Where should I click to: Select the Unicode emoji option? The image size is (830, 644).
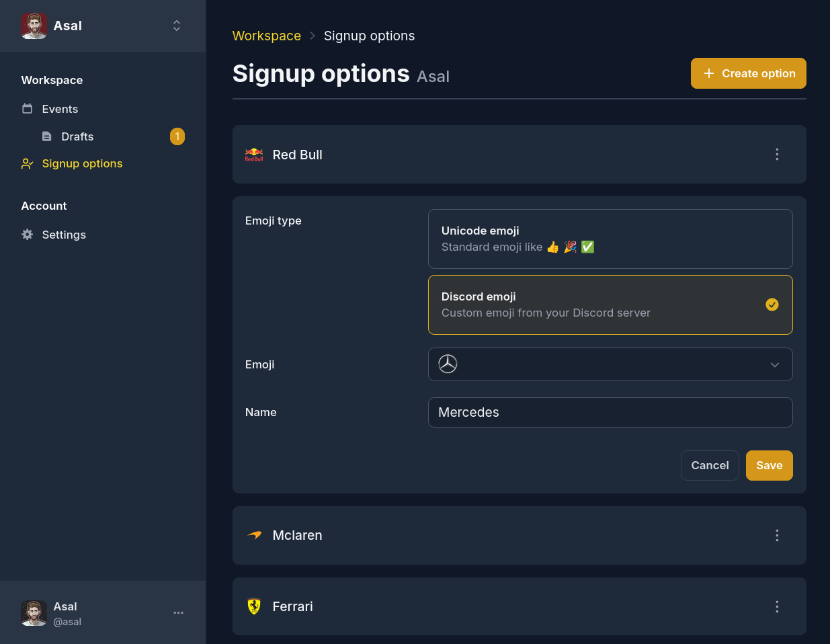coord(610,239)
